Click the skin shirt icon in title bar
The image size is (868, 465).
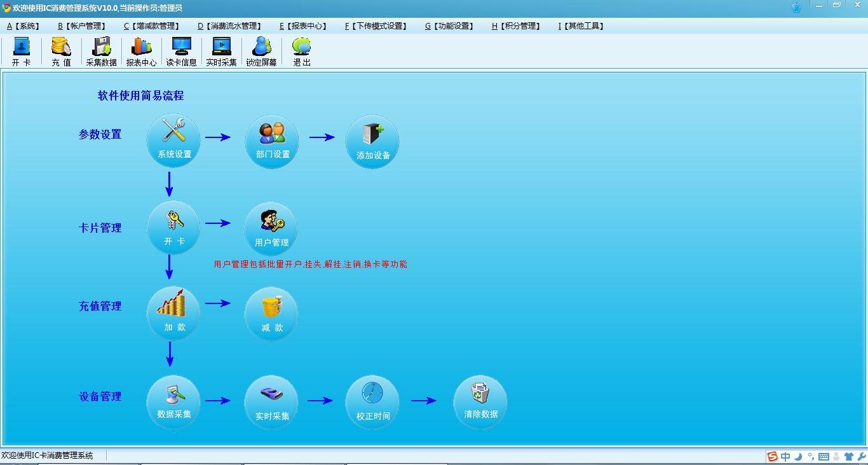click(797, 8)
